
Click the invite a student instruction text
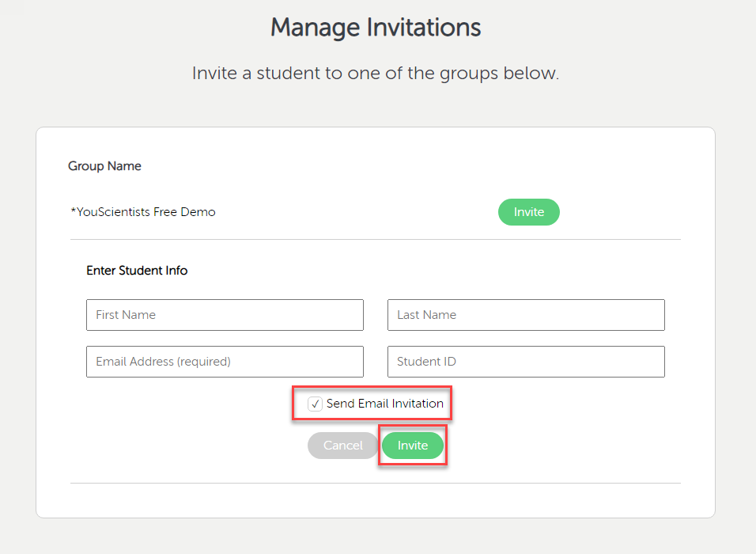[x=375, y=73]
